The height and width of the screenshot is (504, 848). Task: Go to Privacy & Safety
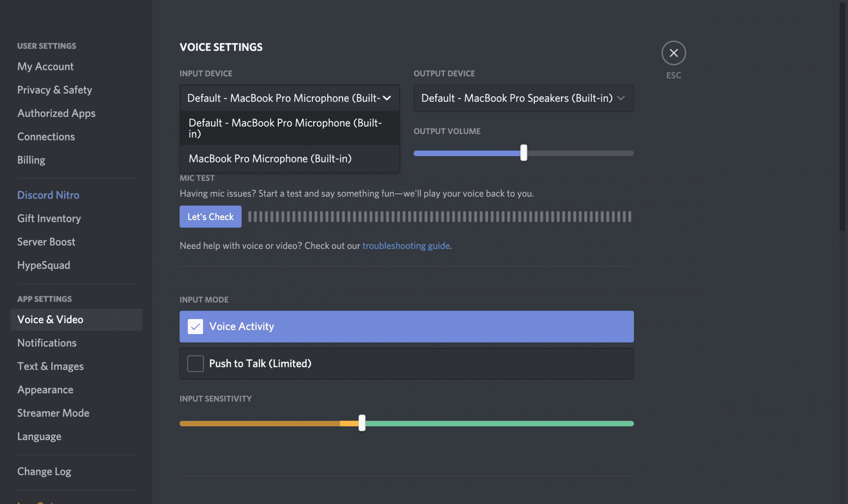pos(54,90)
